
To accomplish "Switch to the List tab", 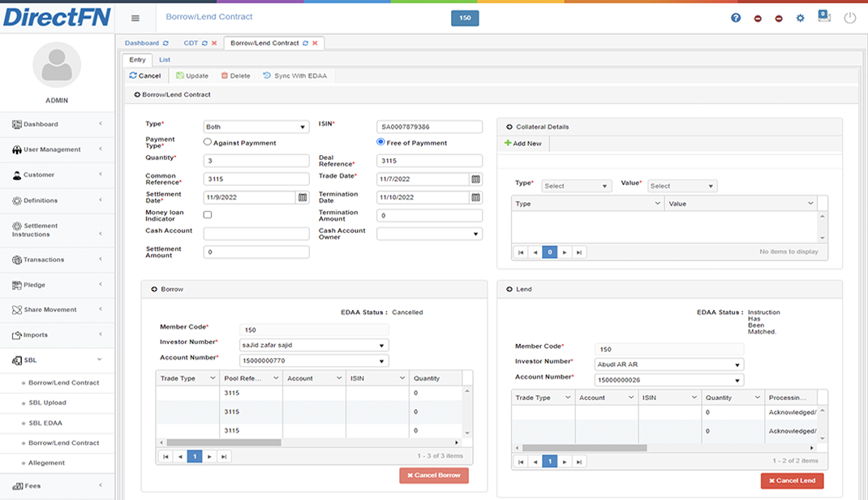I will click(x=165, y=60).
